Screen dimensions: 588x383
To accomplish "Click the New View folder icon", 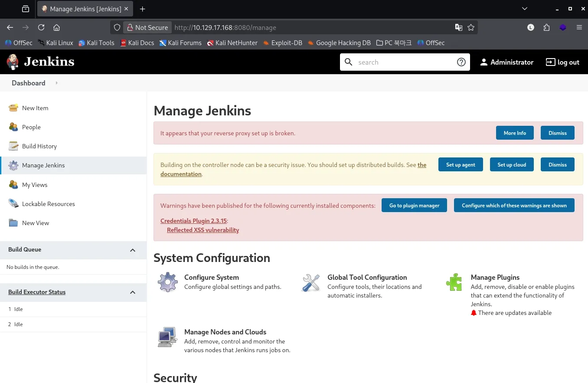I will pos(13,223).
